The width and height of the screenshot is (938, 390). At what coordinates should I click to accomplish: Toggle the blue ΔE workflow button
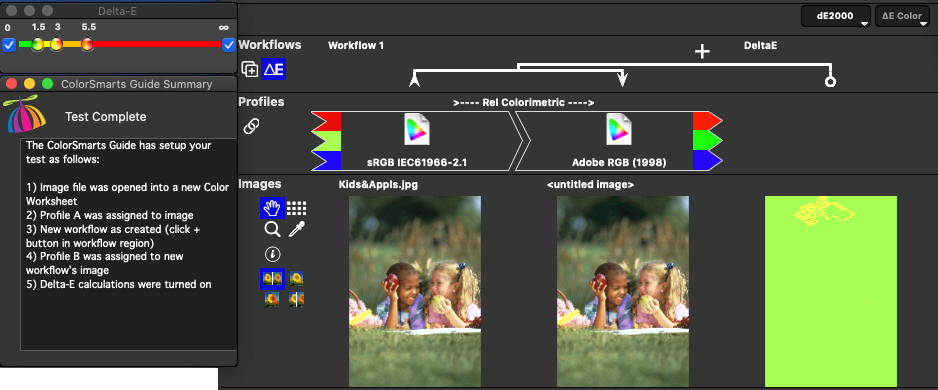[273, 69]
